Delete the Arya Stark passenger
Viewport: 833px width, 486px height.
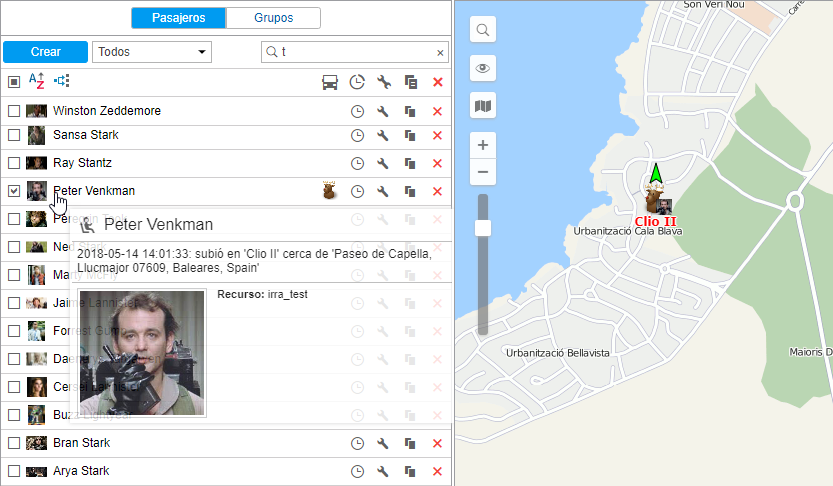pos(437,472)
